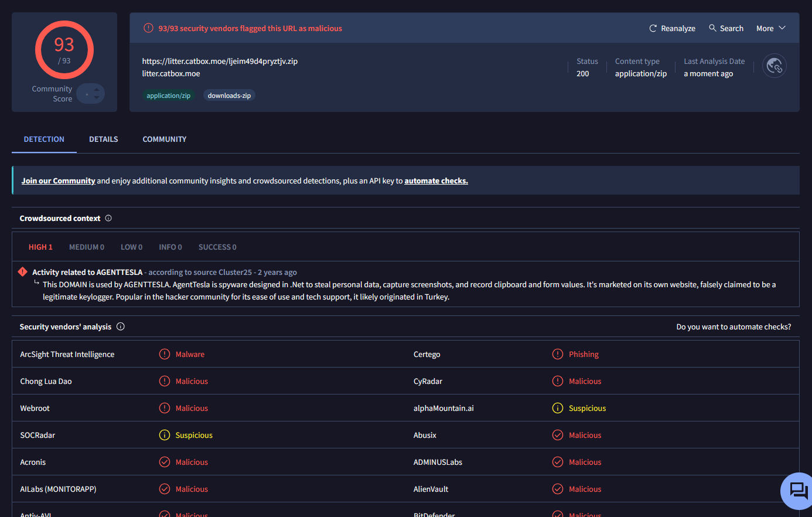This screenshot has height=517, width=812.
Task: Click the Search button label
Action: 731,28
